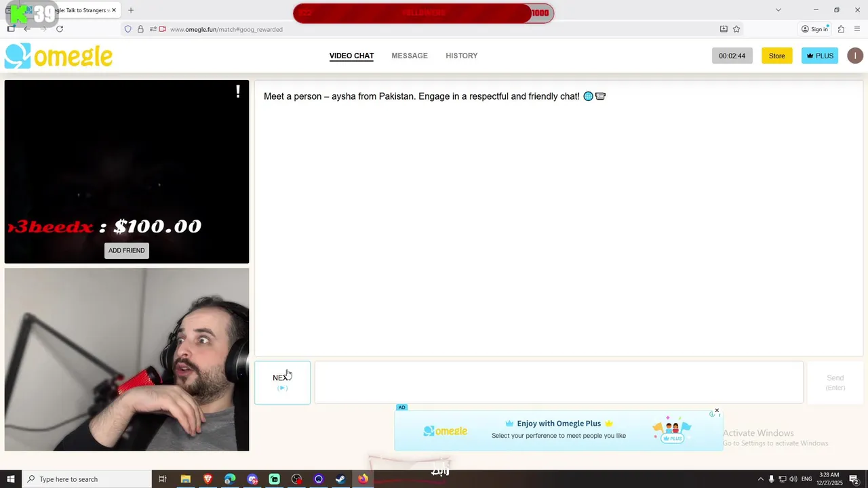
Task: Show hidden system tray icons
Action: pyautogui.click(x=760, y=479)
